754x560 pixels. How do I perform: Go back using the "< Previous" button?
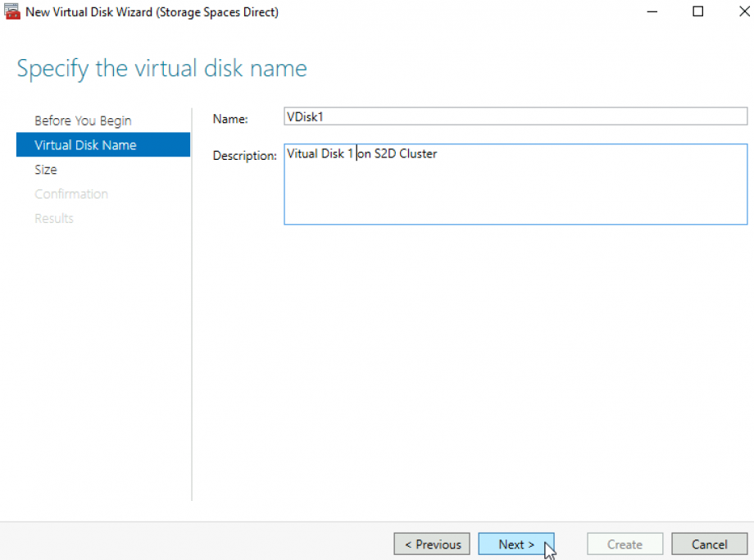[431, 544]
